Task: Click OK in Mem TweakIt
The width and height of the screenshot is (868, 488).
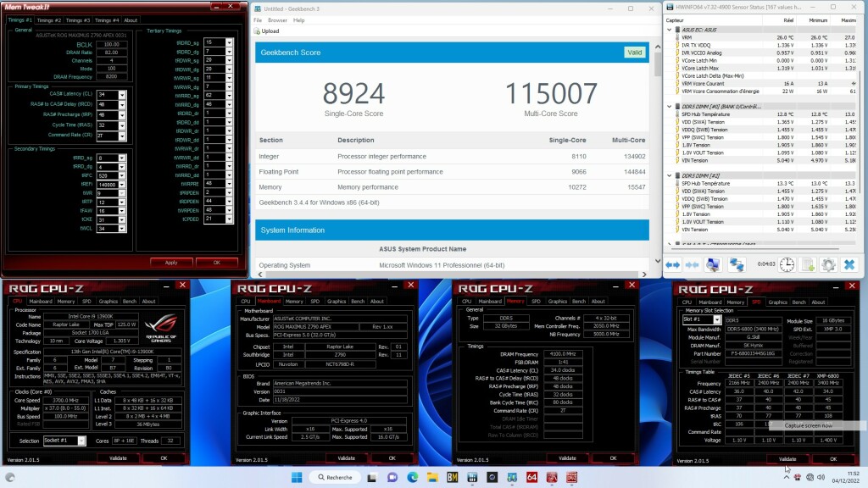Action: coord(216,263)
